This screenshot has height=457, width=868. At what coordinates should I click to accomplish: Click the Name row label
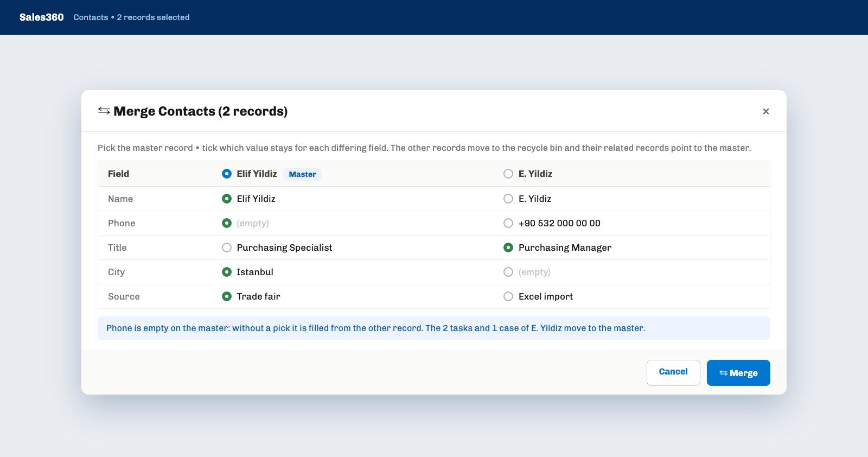[x=120, y=199]
